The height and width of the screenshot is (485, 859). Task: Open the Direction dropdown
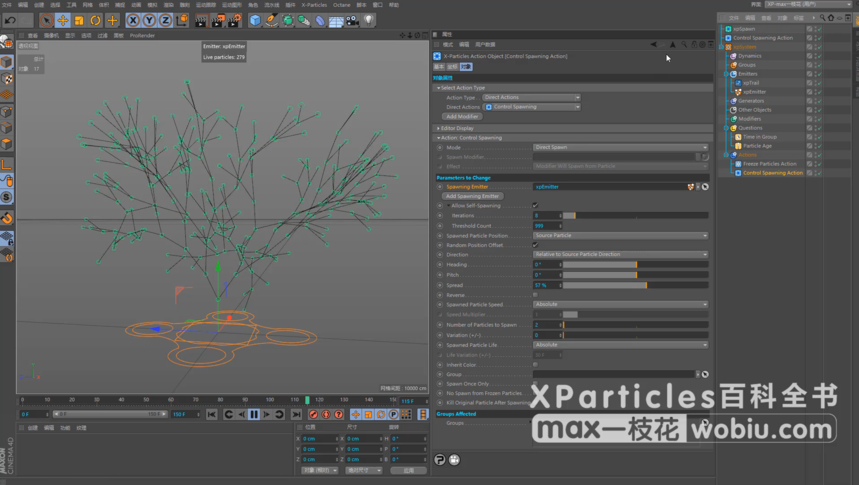[620, 254]
